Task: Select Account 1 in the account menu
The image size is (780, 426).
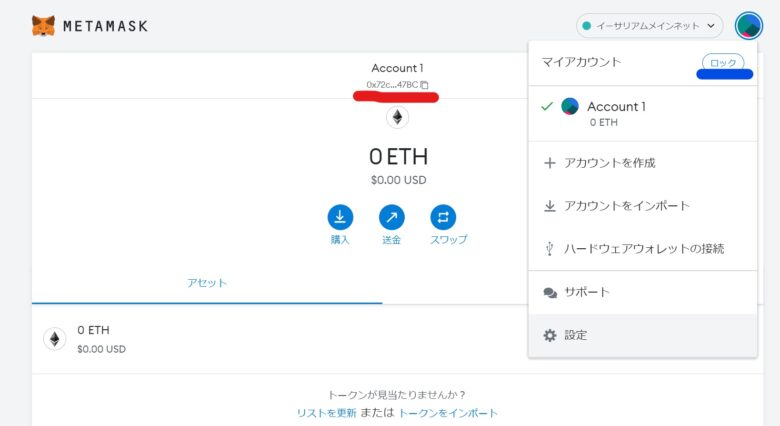Action: (643, 113)
